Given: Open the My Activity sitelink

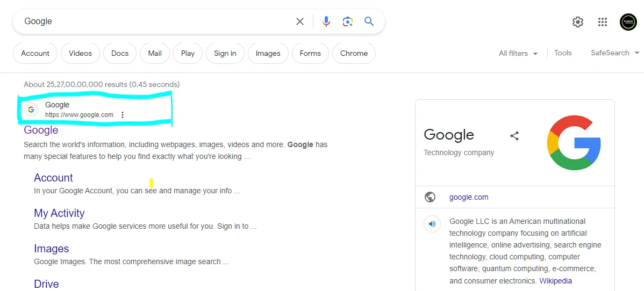Looking at the screenshot, I should (x=59, y=214).
